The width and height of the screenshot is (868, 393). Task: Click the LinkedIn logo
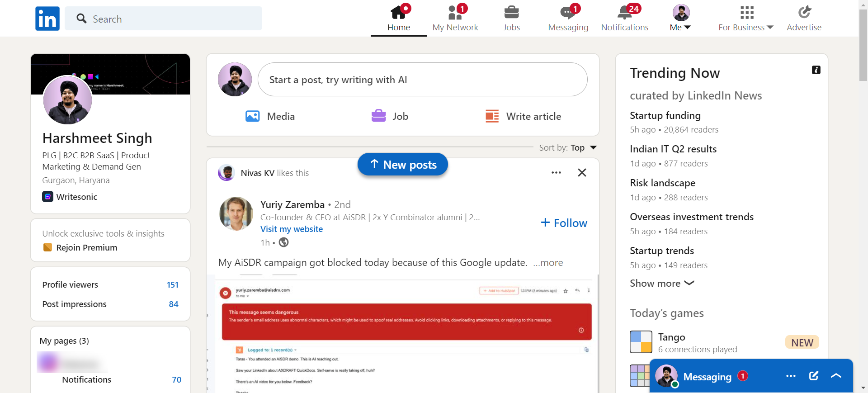point(47,19)
